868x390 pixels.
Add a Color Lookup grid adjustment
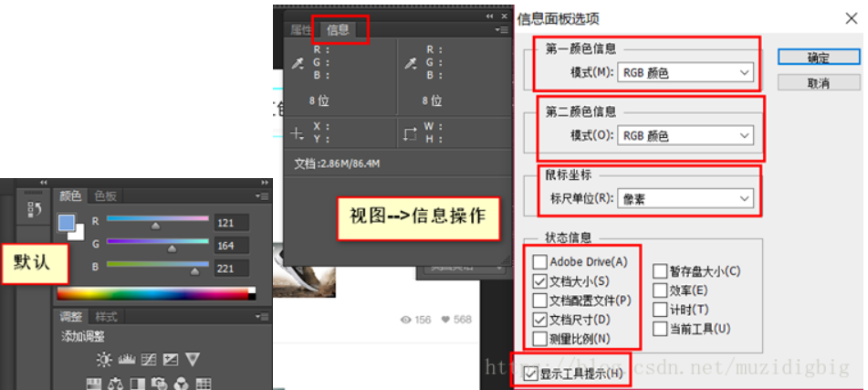pyautogui.click(x=204, y=384)
